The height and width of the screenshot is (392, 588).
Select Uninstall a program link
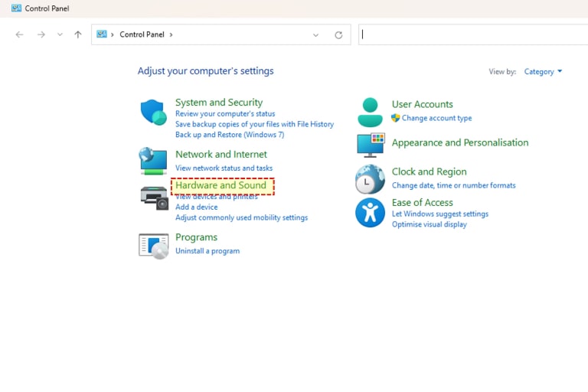coord(207,251)
